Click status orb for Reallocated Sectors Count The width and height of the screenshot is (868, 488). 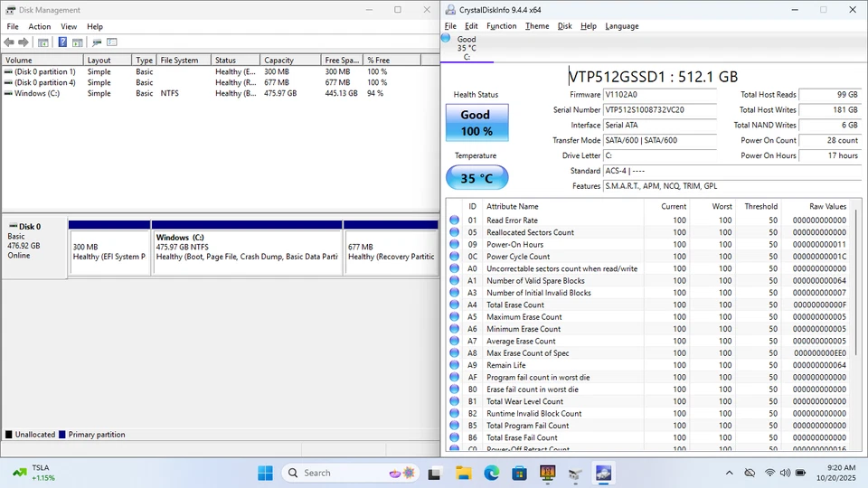point(455,232)
